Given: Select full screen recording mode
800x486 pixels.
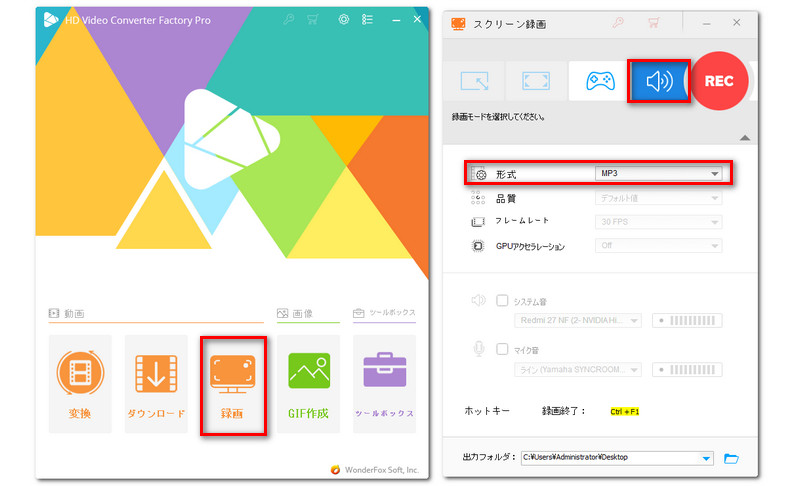Looking at the screenshot, I should (x=536, y=81).
